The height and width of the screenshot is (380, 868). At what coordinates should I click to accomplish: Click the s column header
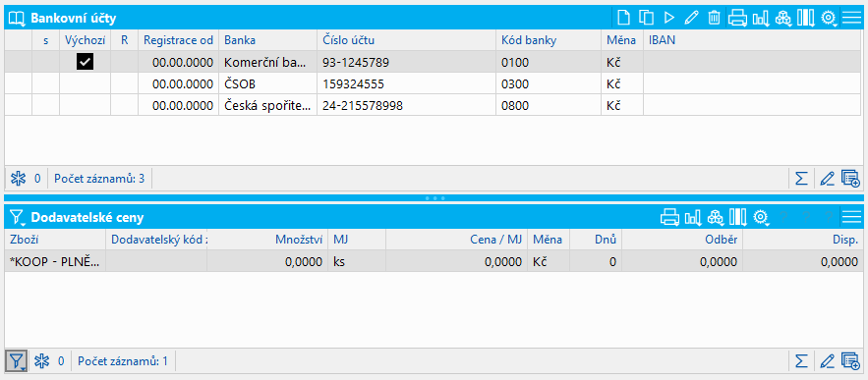coord(46,40)
